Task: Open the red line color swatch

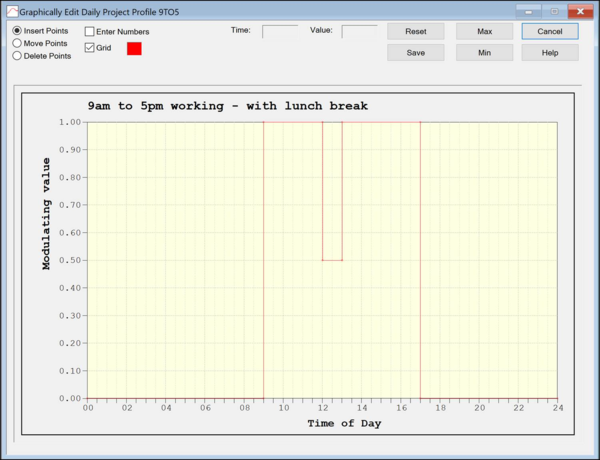Action: [134, 48]
